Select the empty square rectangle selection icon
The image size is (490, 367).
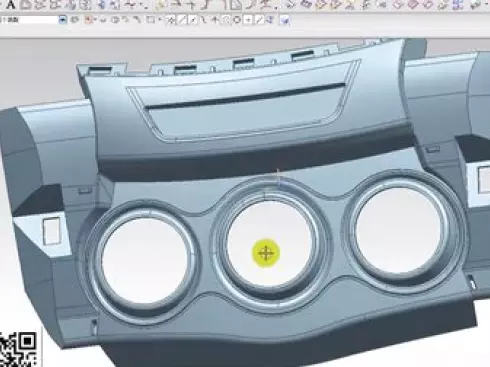point(151,20)
